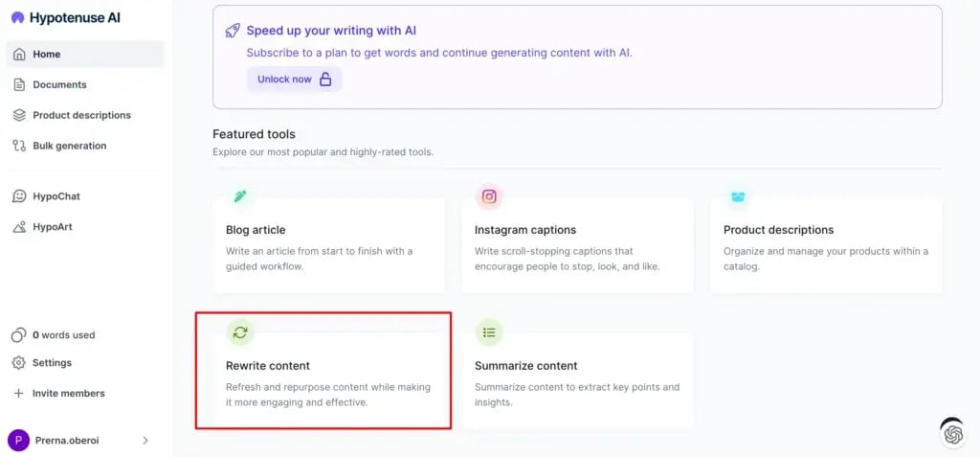The image size is (980, 457).
Task: Click the HypoChat smiley bubble icon
Action: [19, 196]
